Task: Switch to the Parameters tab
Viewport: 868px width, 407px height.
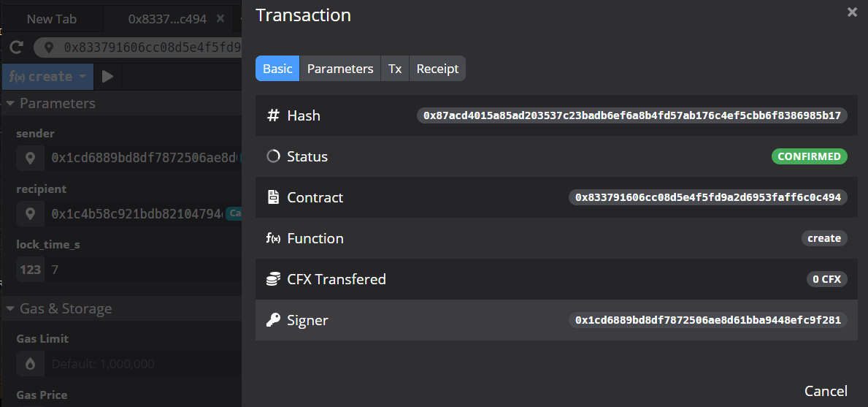Action: (x=339, y=69)
